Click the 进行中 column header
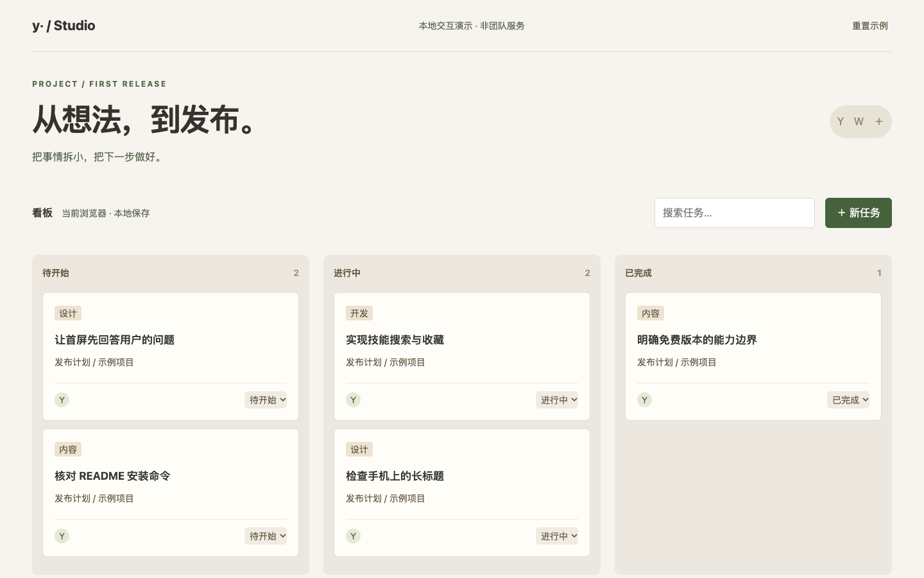The width and height of the screenshot is (924, 578). (x=347, y=273)
